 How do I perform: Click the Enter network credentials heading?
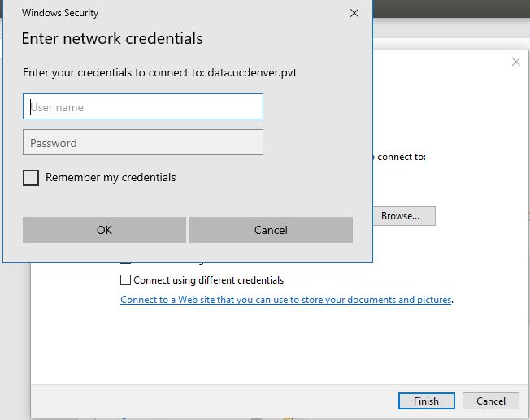[x=112, y=39]
